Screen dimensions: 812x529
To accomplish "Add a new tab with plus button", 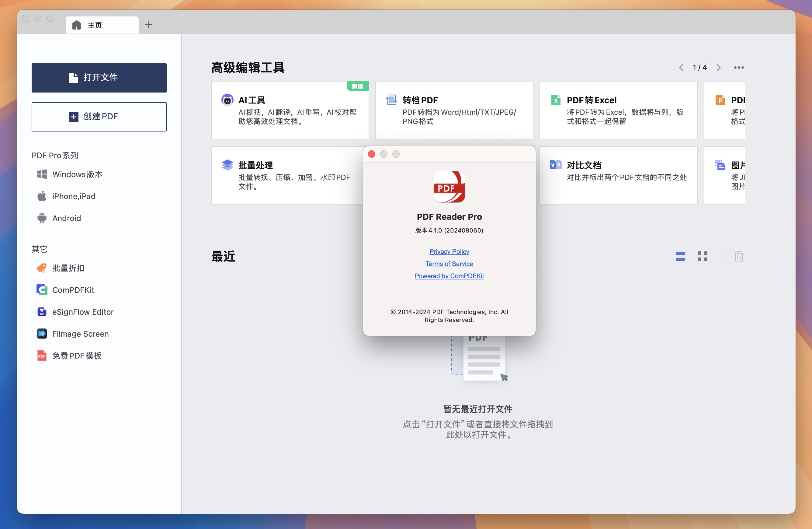I will pos(148,25).
